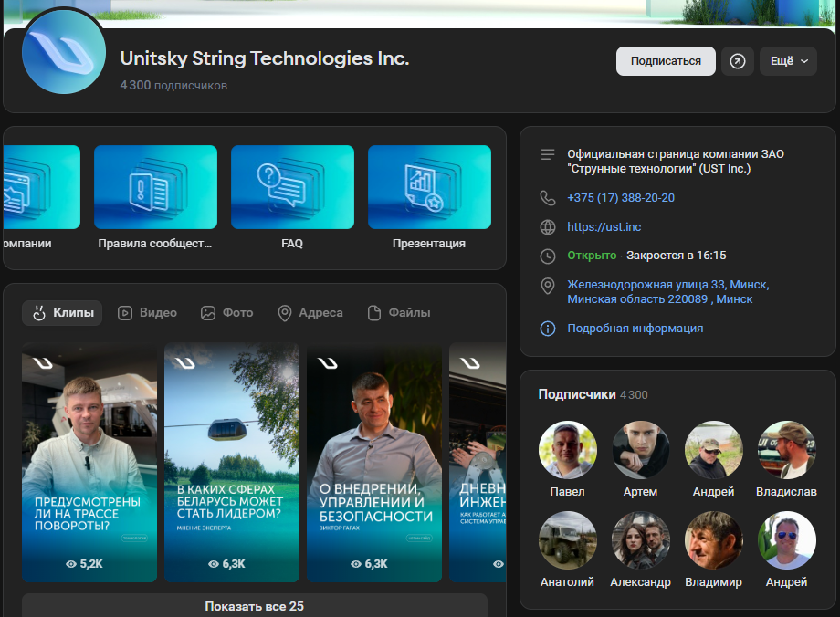Call the phone number +375 (17) 388-20-20
Screen dimensions: 840x617
[621, 198]
